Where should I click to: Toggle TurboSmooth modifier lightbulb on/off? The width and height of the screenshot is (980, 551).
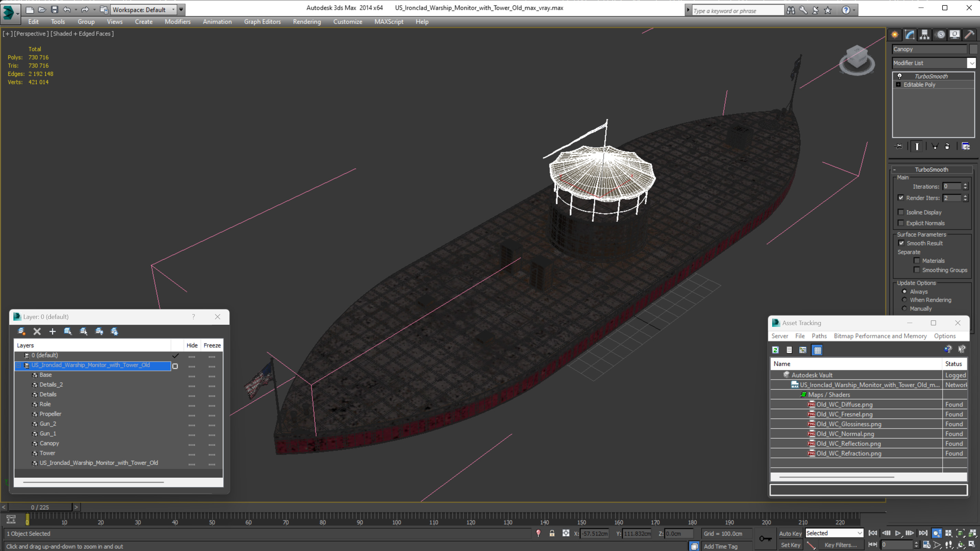click(x=900, y=76)
